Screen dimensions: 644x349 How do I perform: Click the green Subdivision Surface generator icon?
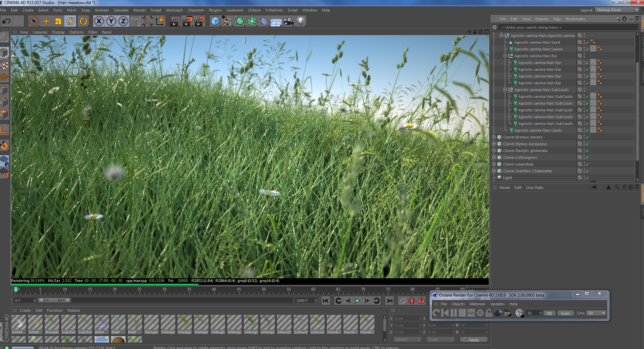pos(240,21)
